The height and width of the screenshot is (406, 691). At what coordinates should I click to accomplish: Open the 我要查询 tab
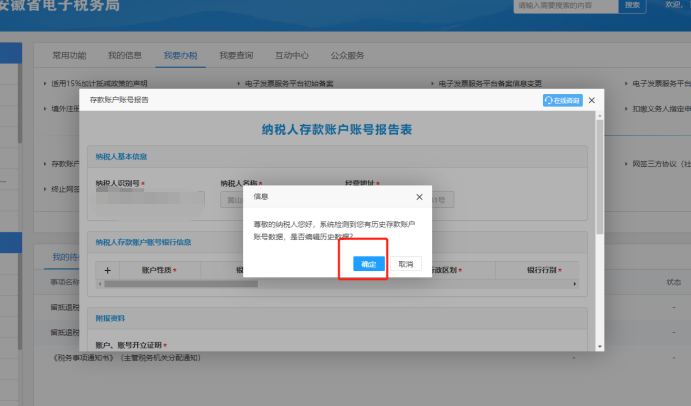click(236, 55)
